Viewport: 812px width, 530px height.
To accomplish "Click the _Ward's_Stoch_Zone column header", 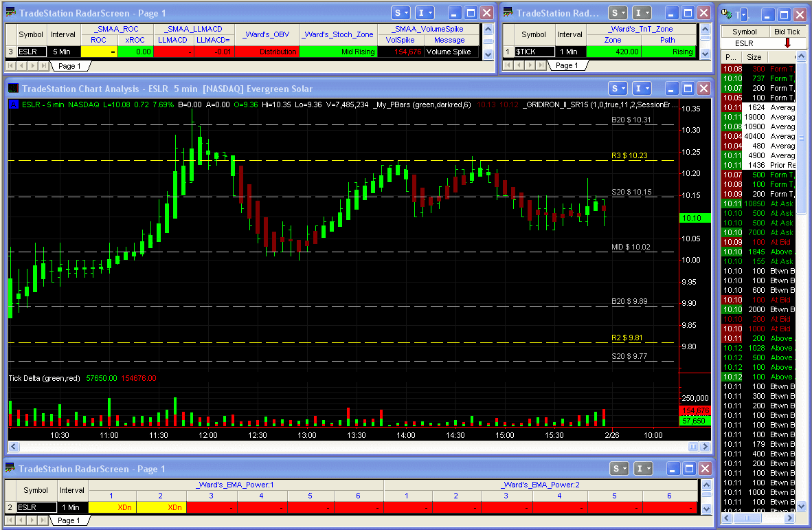I will 339,34.
